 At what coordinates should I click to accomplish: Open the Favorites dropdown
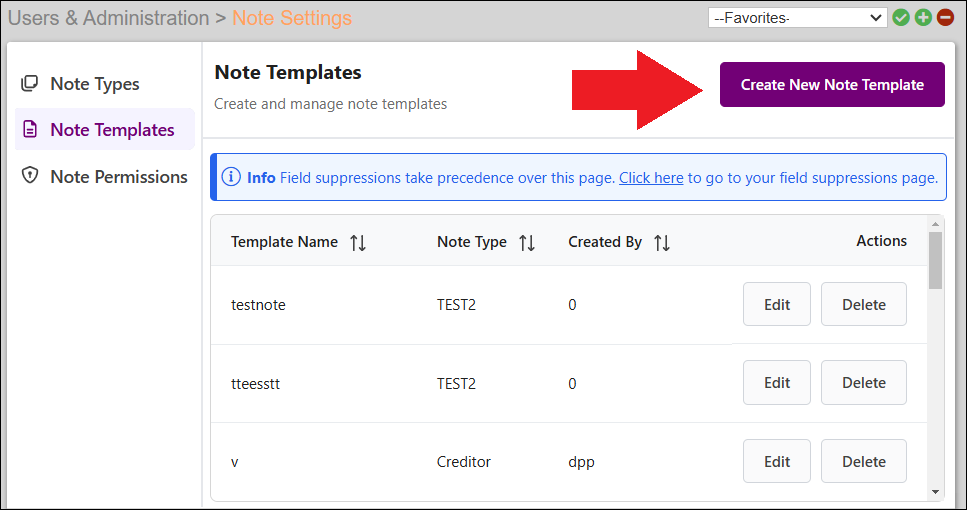pos(797,18)
